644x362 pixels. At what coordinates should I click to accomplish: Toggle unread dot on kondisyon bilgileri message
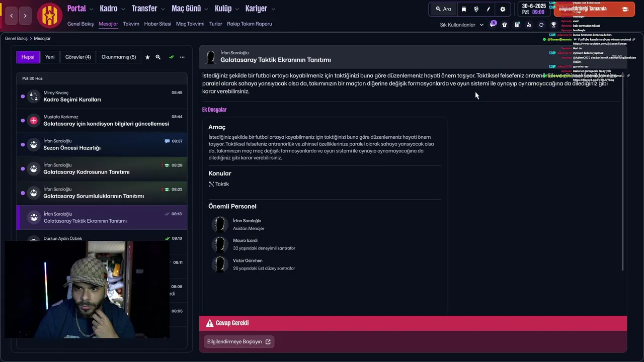click(x=23, y=120)
